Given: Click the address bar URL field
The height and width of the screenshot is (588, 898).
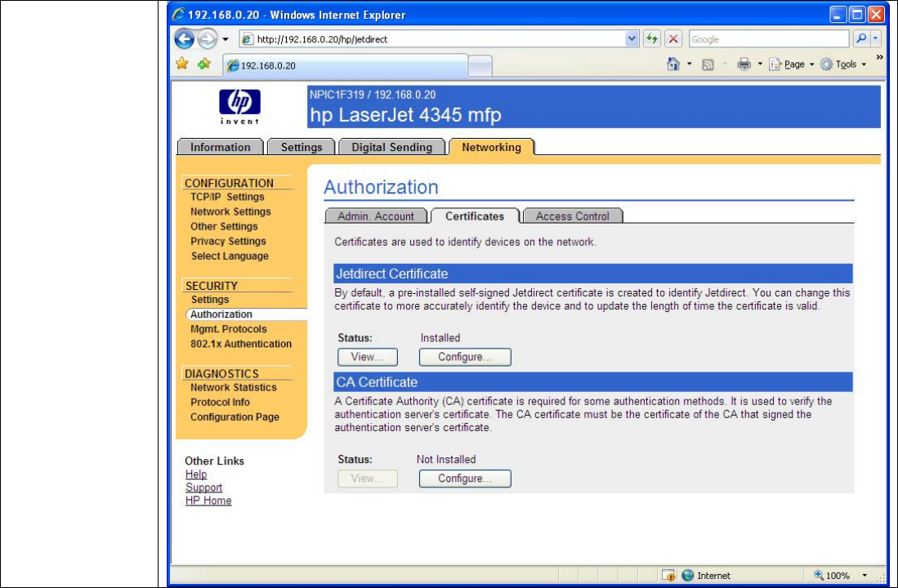Looking at the screenshot, I should click(433, 39).
